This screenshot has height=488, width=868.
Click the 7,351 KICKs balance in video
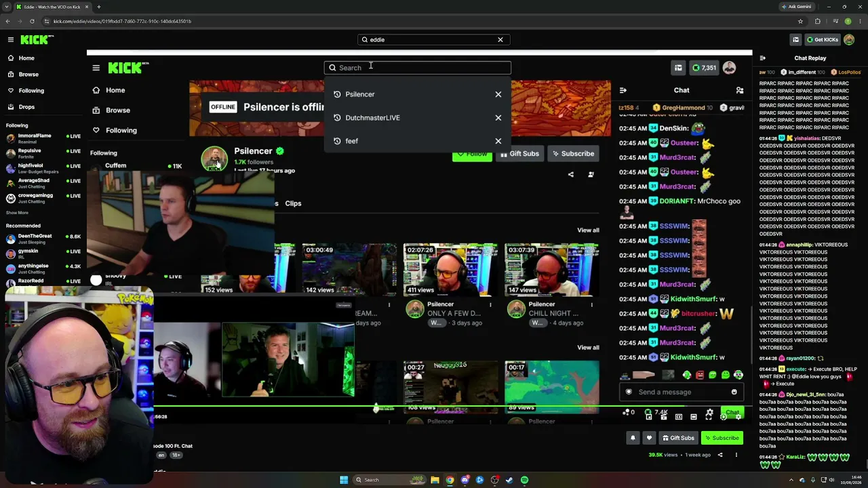coord(703,68)
